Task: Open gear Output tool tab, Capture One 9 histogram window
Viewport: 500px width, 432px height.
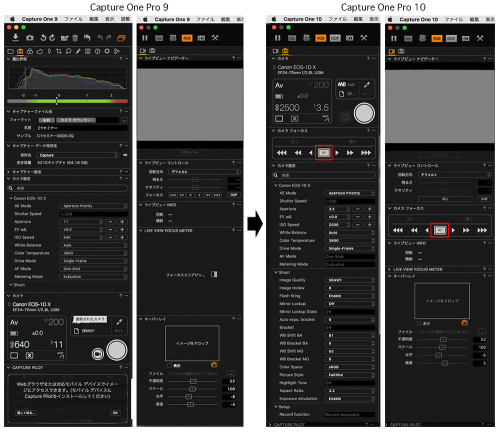Action: 107,51
